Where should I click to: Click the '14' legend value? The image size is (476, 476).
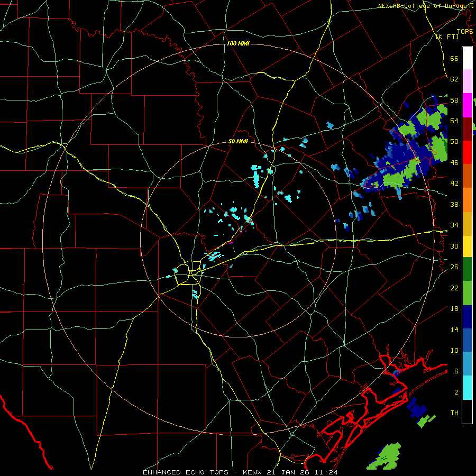454,329
